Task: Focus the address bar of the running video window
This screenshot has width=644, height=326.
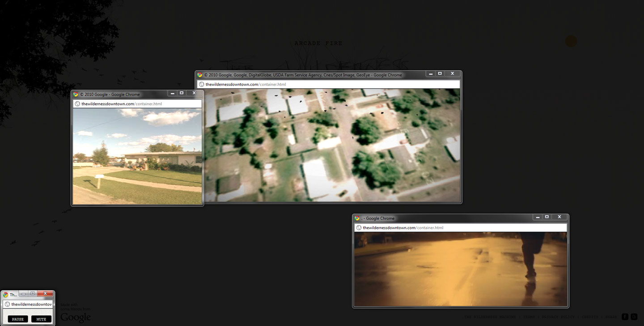Action: tap(461, 228)
